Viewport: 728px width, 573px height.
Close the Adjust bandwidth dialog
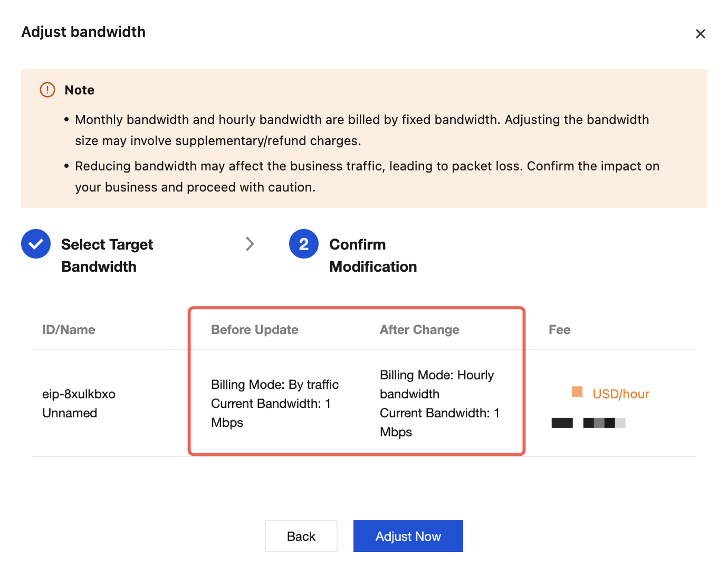tap(700, 34)
